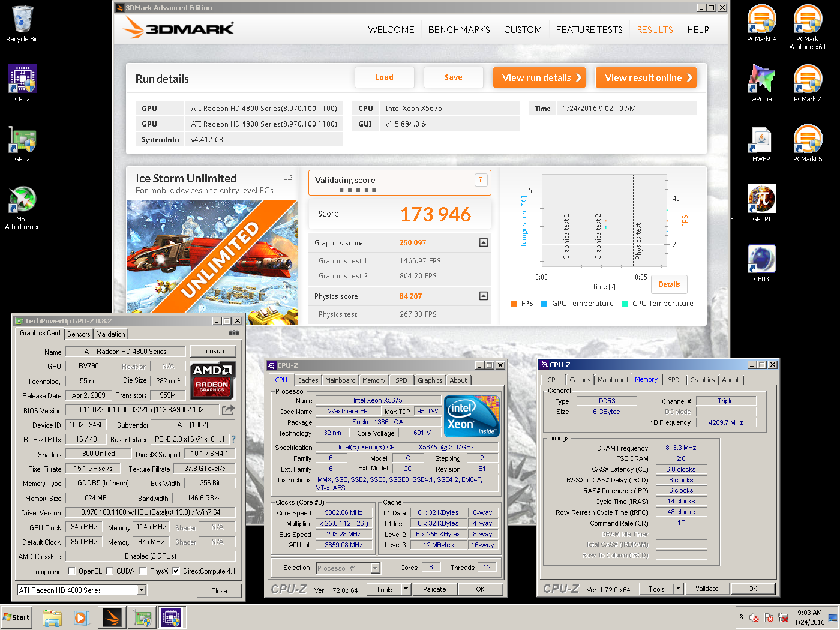This screenshot has width=840, height=630.
Task: Launch PCMark05 desktop shortcut
Action: (x=808, y=144)
